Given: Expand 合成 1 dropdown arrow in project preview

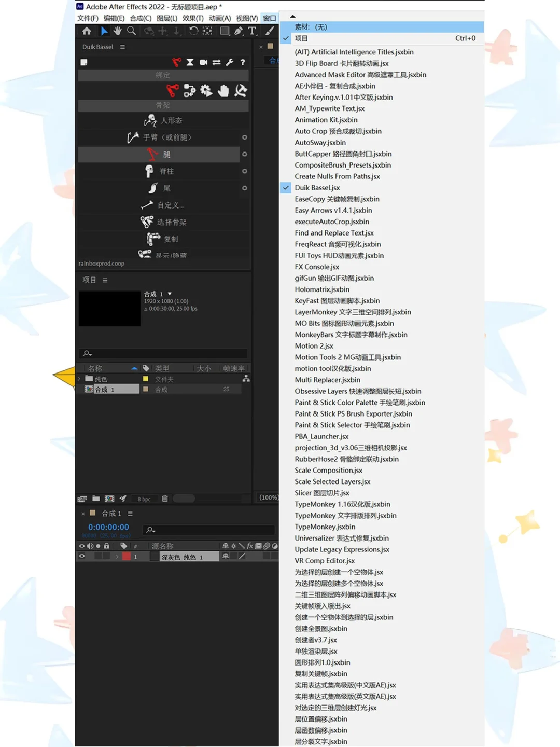Looking at the screenshot, I should 170,294.
